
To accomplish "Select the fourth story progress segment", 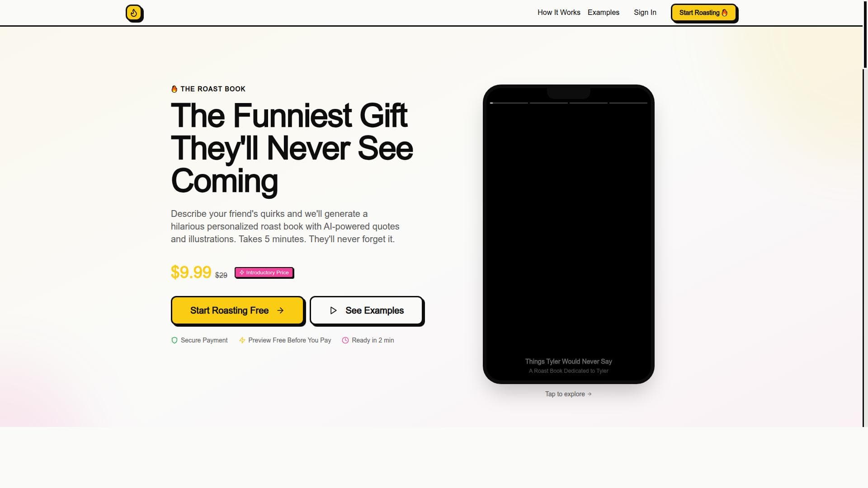I will point(628,103).
